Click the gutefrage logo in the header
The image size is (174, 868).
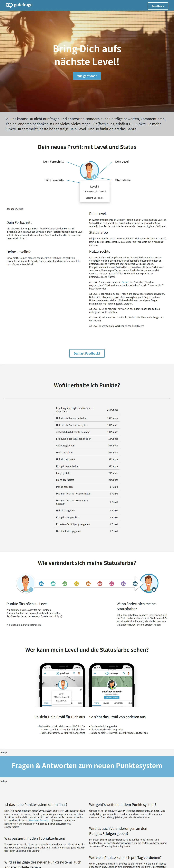(x=19, y=5)
